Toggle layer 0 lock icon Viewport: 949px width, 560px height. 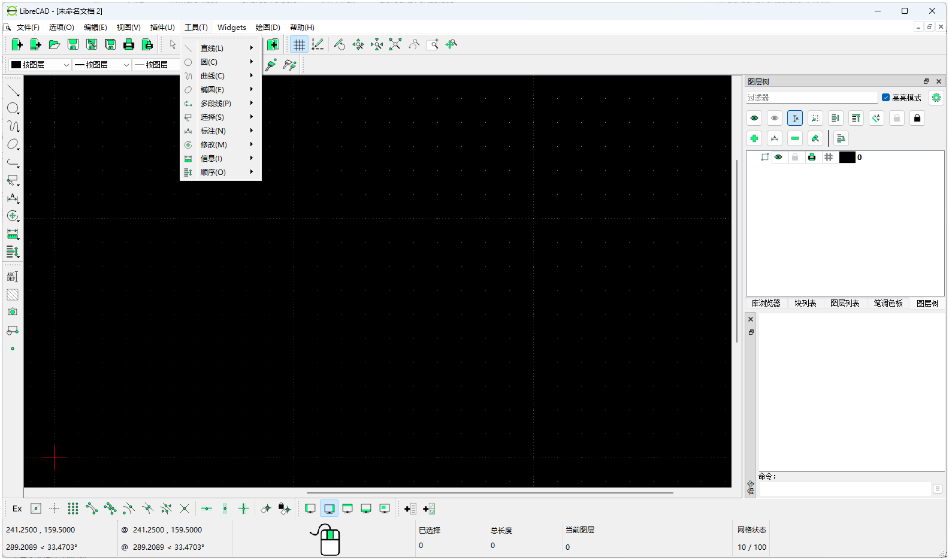pyautogui.click(x=795, y=157)
